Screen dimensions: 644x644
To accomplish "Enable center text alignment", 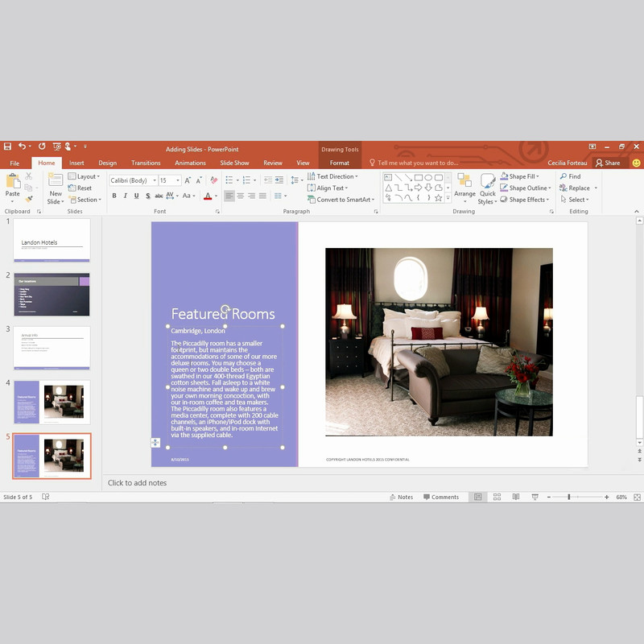I will 241,196.
